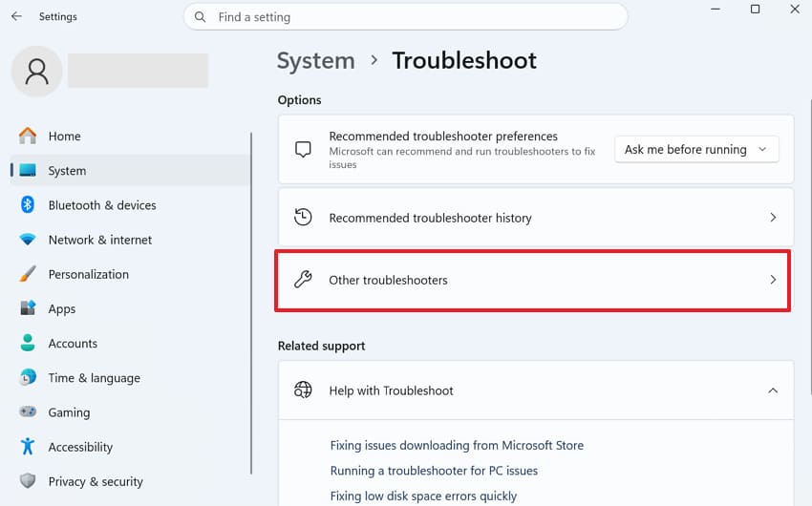Open Recommended troubleshooter history row
Image resolution: width=812 pixels, height=506 pixels.
(536, 218)
